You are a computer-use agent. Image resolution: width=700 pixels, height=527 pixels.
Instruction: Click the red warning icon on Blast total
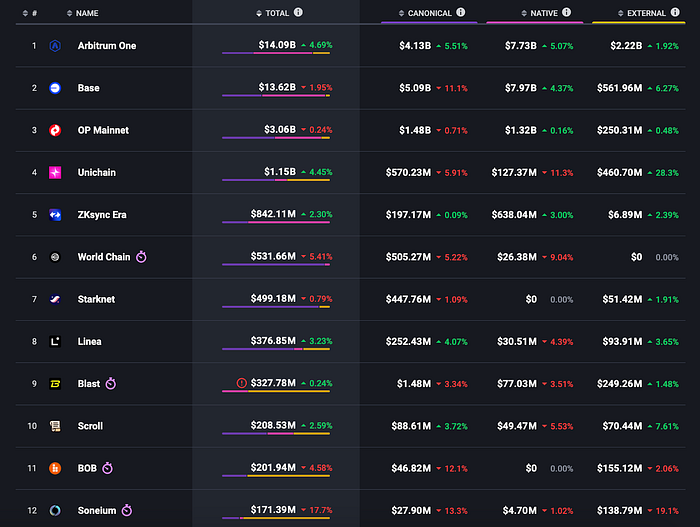coord(242,383)
